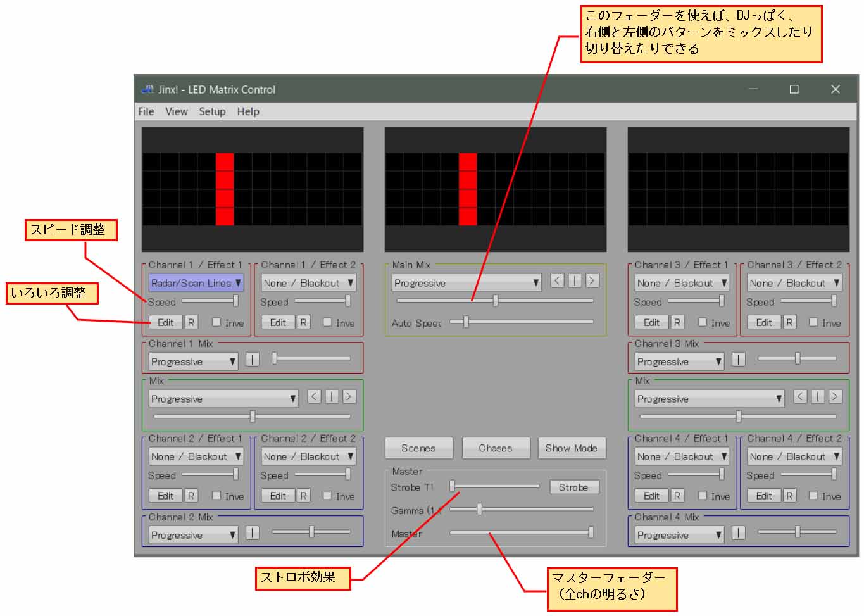Open the Radar/Scan Lines effect dropdown
This screenshot has height=616, width=864.
click(x=196, y=283)
